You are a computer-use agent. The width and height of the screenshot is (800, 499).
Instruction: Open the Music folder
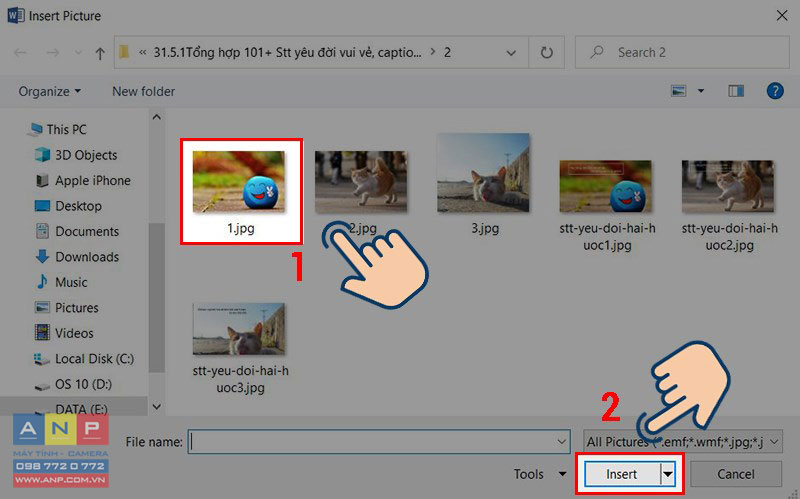tap(61, 283)
